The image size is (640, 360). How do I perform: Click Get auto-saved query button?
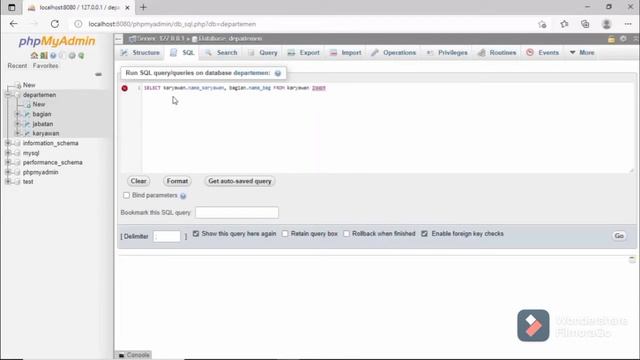click(240, 181)
